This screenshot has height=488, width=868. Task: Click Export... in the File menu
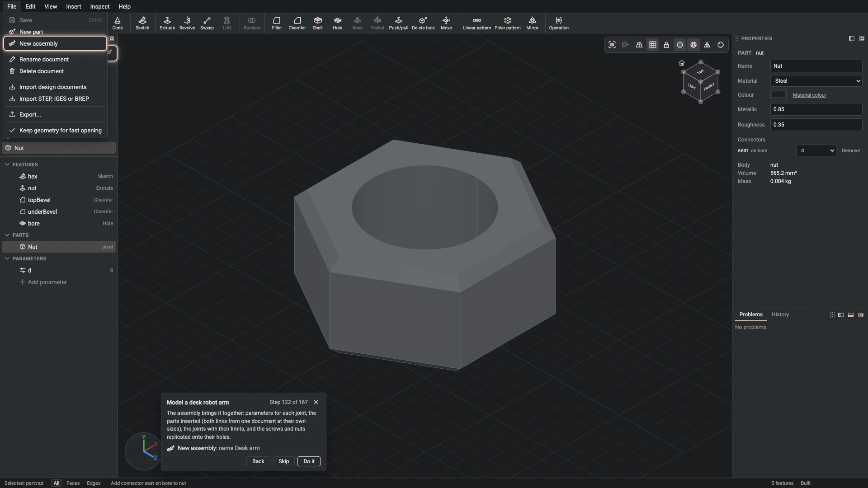coord(55,114)
